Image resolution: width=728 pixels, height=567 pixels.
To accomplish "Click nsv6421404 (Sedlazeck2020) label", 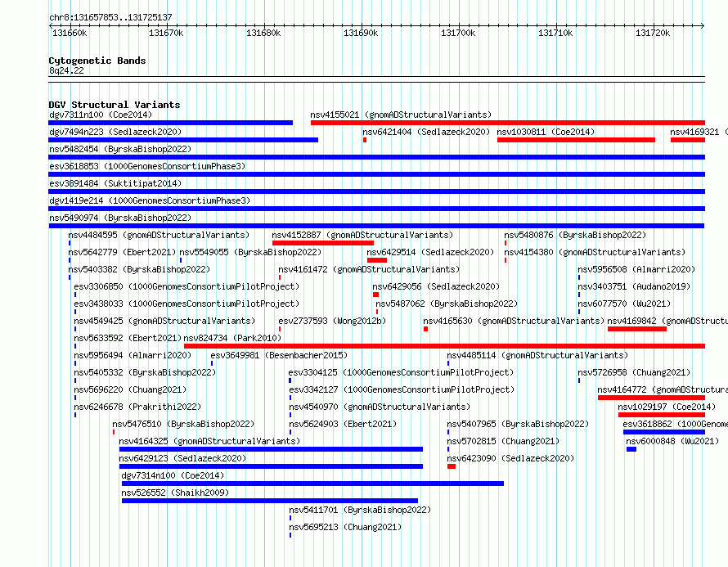I will (x=426, y=132).
